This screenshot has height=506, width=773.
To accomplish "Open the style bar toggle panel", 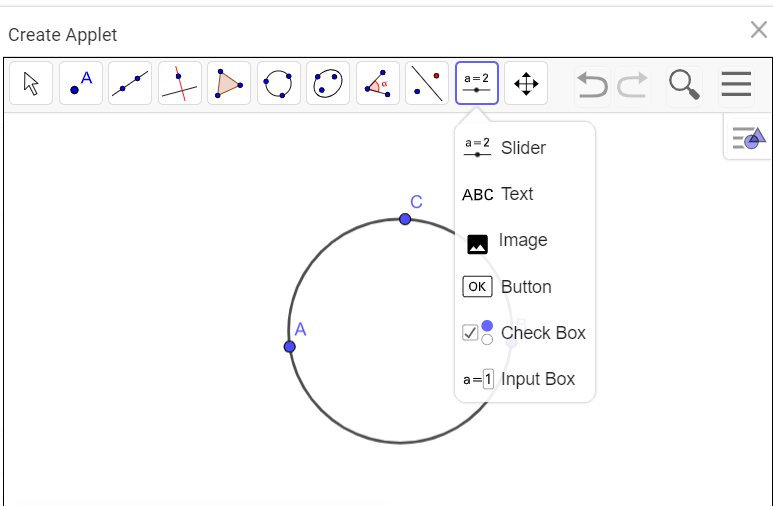I will click(748, 138).
